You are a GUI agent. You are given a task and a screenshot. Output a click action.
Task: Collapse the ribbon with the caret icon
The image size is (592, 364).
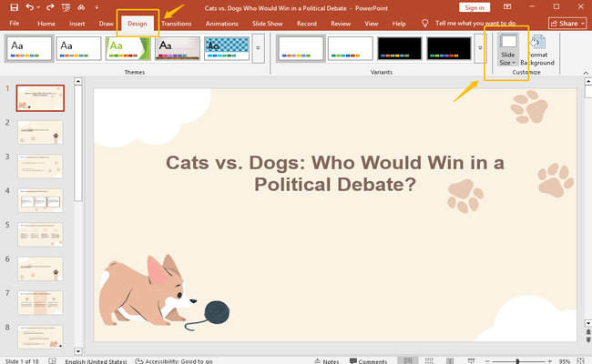point(586,73)
